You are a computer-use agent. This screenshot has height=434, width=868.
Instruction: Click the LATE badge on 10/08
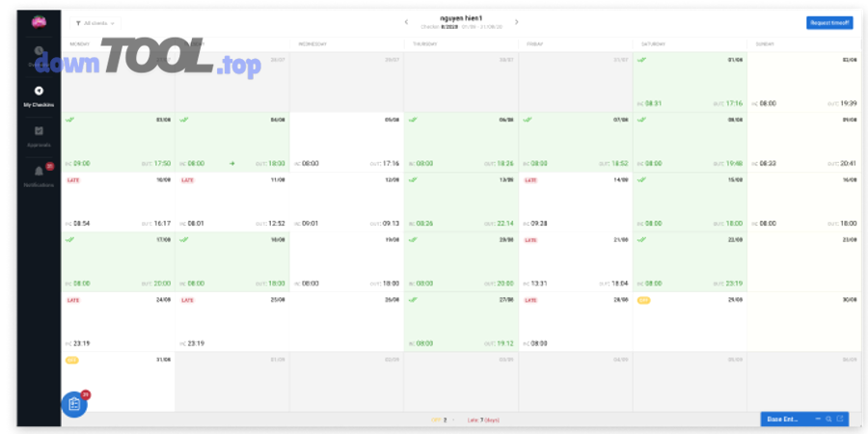pyautogui.click(x=72, y=180)
